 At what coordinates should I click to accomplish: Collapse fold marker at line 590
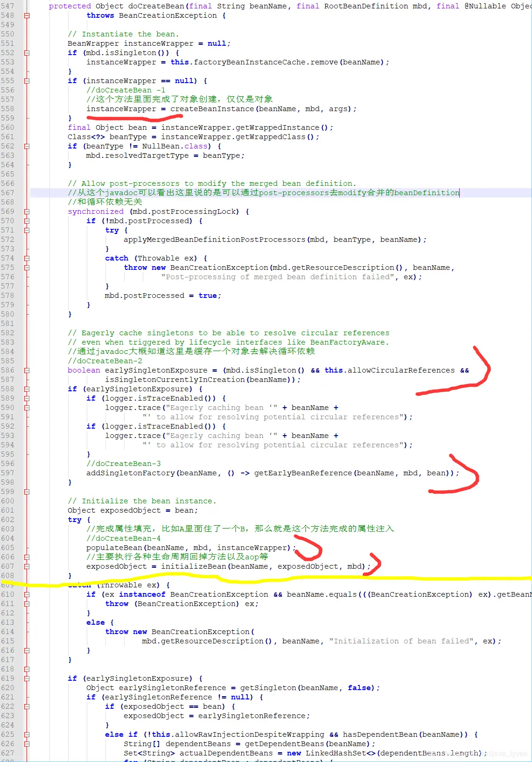(27, 408)
